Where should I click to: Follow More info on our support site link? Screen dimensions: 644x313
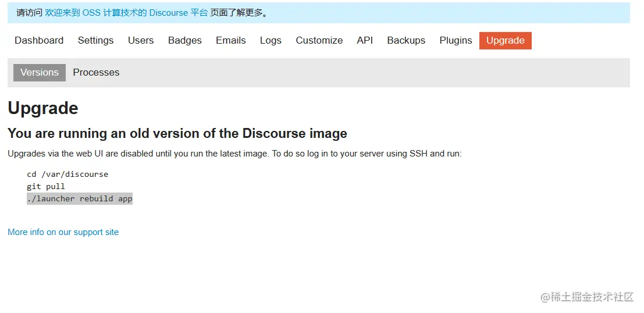[63, 232]
